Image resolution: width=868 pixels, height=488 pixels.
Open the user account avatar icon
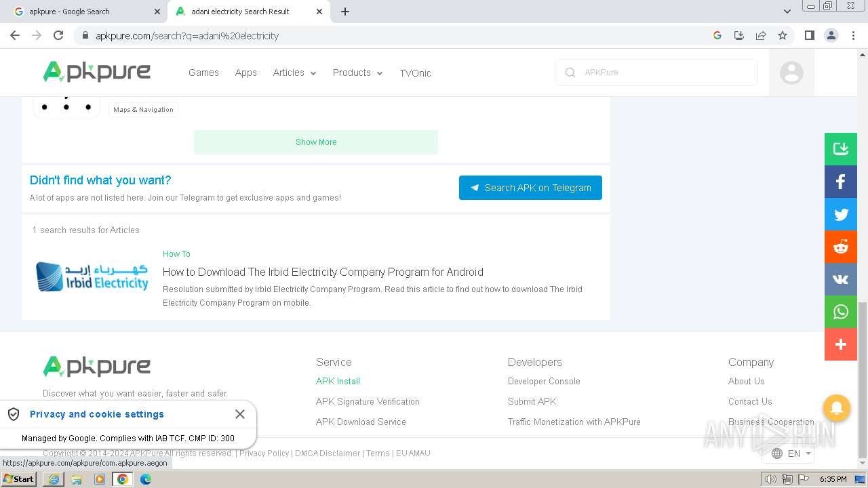click(x=791, y=73)
